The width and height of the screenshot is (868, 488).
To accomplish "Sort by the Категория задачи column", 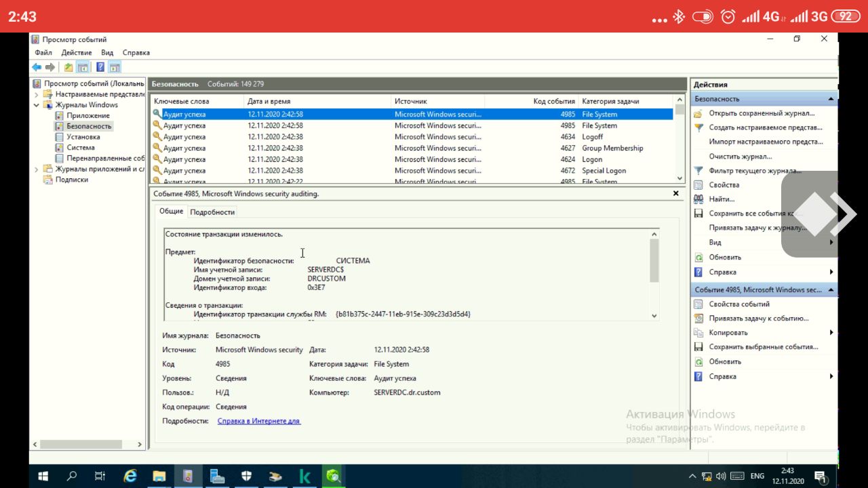I will [627, 101].
